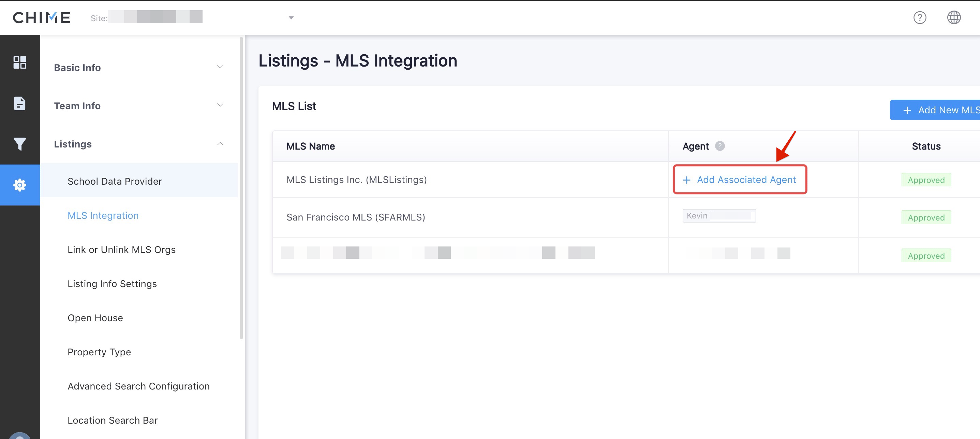
Task: Click the globe language icon
Action: (x=953, y=17)
